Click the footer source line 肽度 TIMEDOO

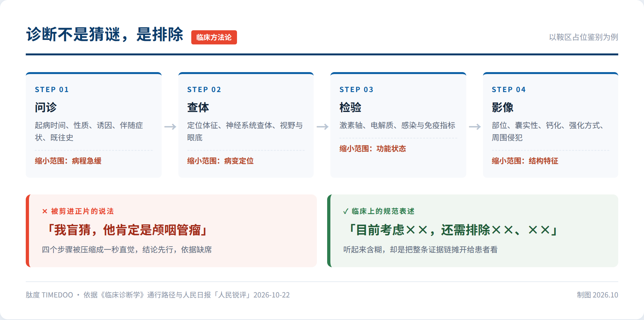pos(158,295)
